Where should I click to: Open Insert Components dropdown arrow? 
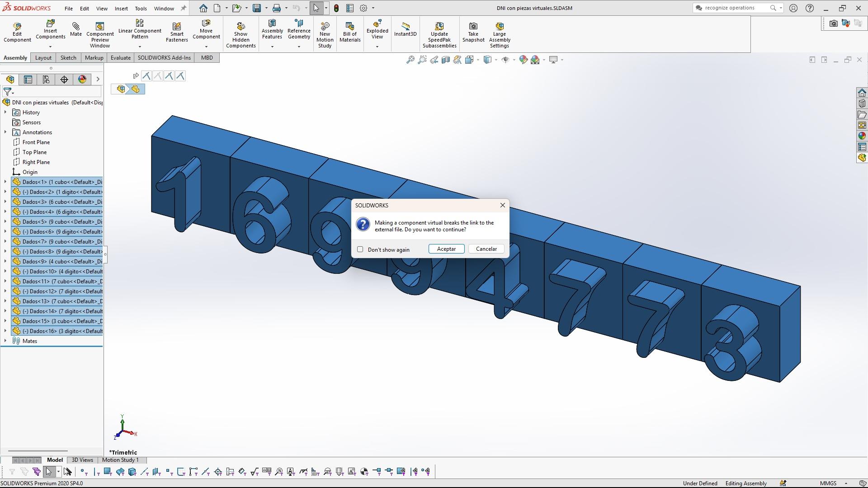(50, 47)
